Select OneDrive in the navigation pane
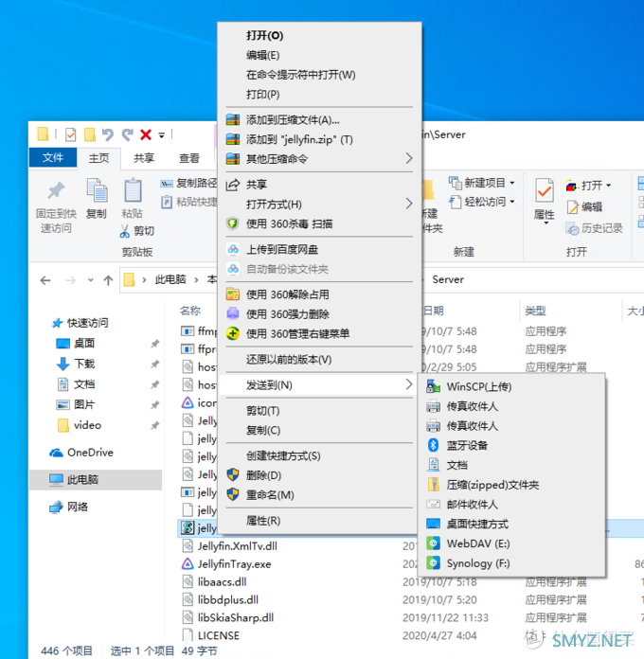Viewport: 644px width, 659px height. click(x=90, y=453)
